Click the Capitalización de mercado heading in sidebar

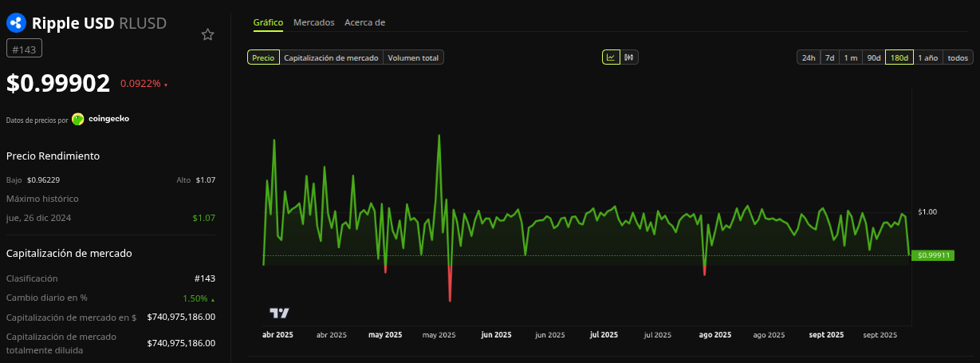click(x=69, y=253)
